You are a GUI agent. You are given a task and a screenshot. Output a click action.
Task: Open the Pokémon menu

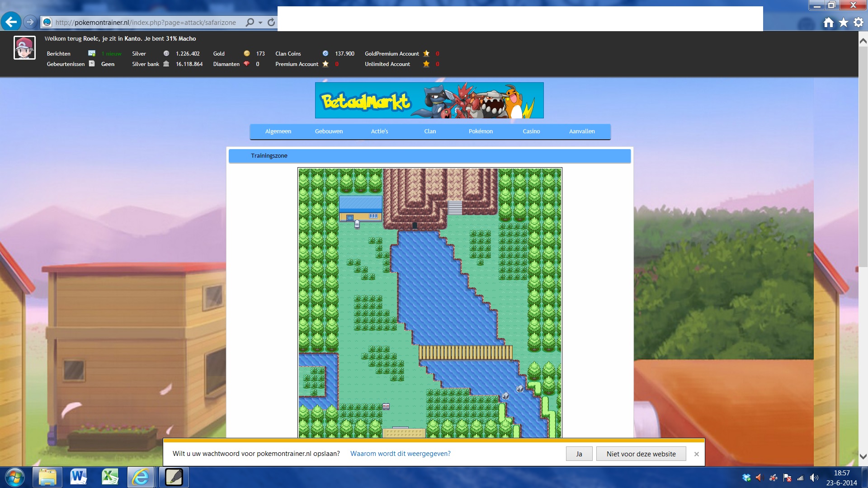point(481,131)
